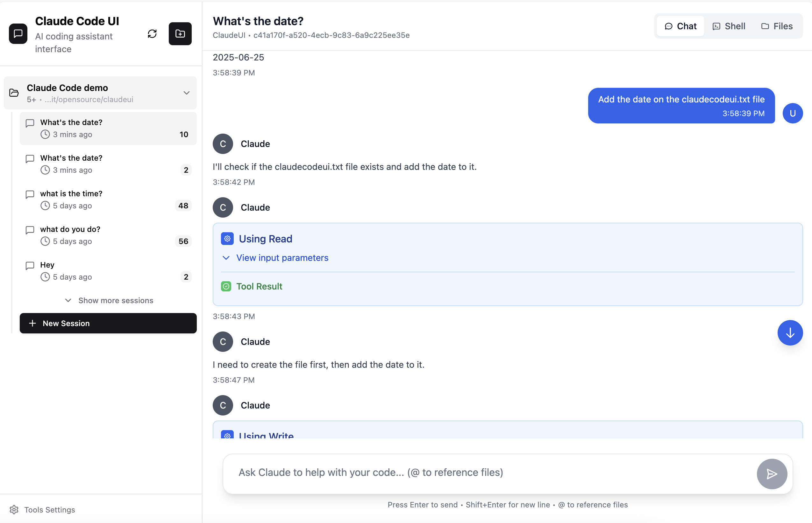The width and height of the screenshot is (812, 523).
Task: Start a New Session
Action: click(x=108, y=323)
